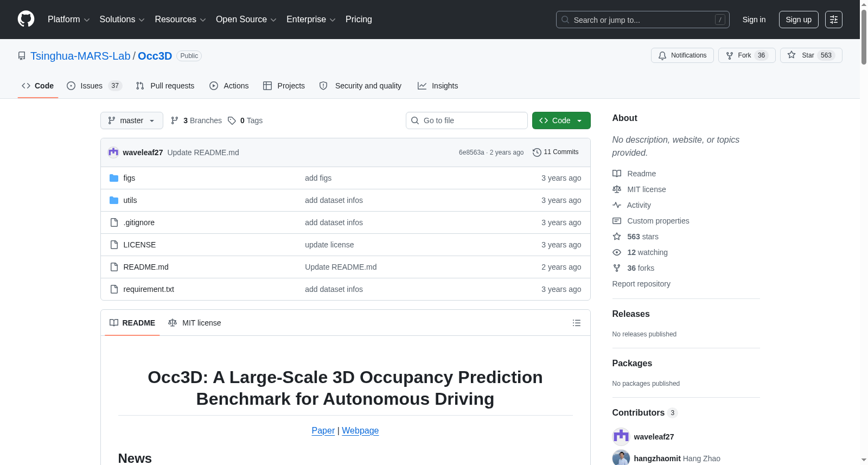The width and height of the screenshot is (868, 465).
Task: Click the accessibility settings icon beside Sign up
Action: click(x=834, y=20)
